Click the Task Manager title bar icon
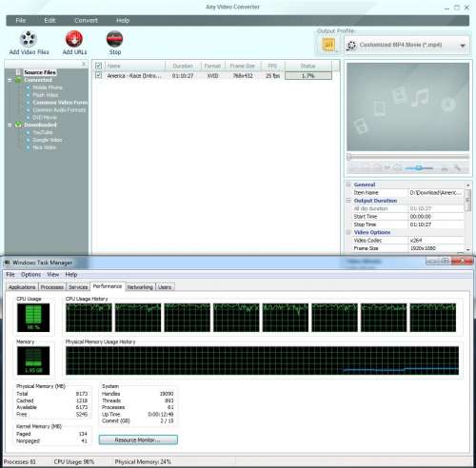The image size is (476, 468). click(7, 263)
